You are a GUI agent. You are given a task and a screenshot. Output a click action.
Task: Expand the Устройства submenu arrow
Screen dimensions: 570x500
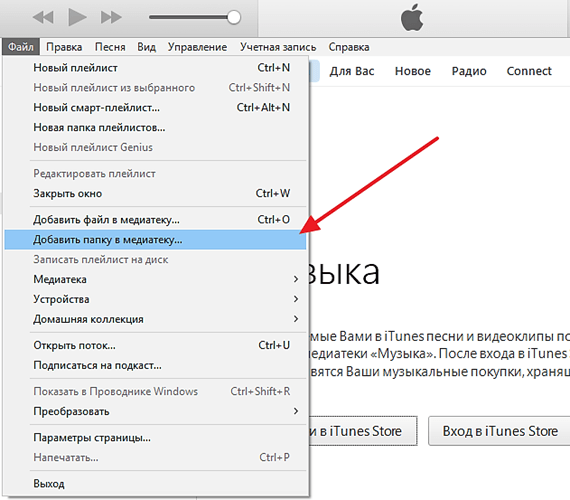(x=296, y=299)
